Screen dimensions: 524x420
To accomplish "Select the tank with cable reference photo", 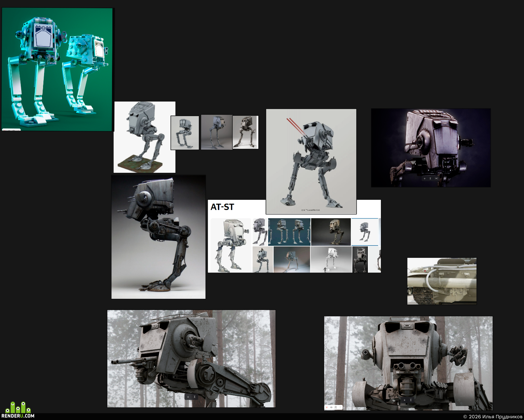I will point(442,281).
